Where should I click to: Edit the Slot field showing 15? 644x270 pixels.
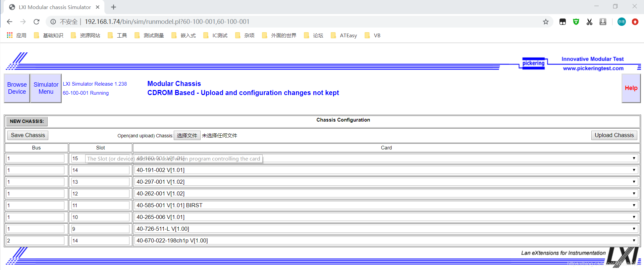click(x=100, y=158)
